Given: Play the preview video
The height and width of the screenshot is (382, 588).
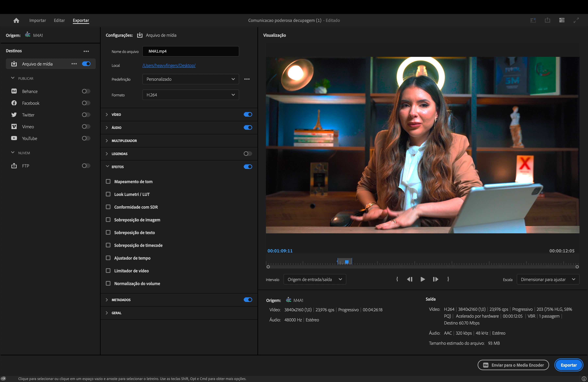Looking at the screenshot, I should tap(423, 279).
